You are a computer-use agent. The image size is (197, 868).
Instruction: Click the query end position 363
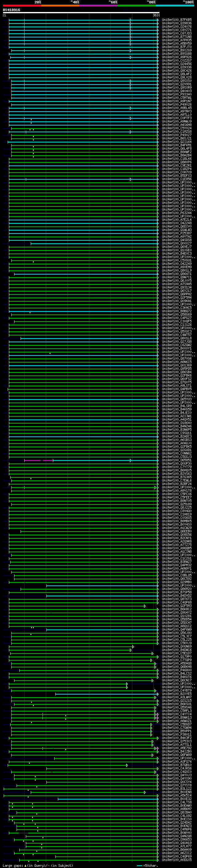click(x=155, y=15)
